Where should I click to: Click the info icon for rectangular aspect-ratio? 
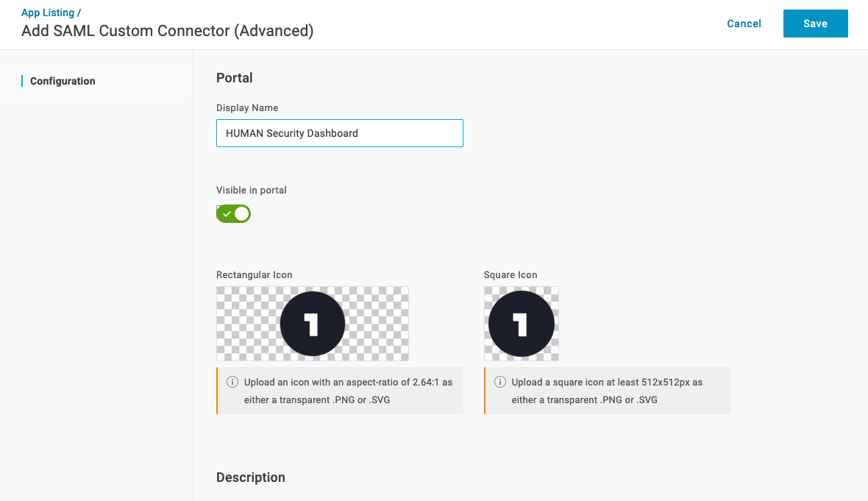(x=232, y=382)
